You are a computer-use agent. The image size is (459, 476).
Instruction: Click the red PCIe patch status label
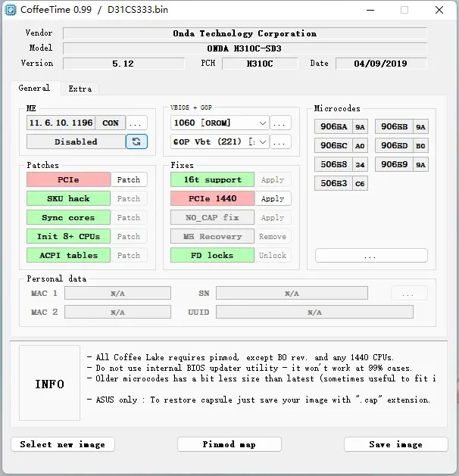click(x=68, y=179)
